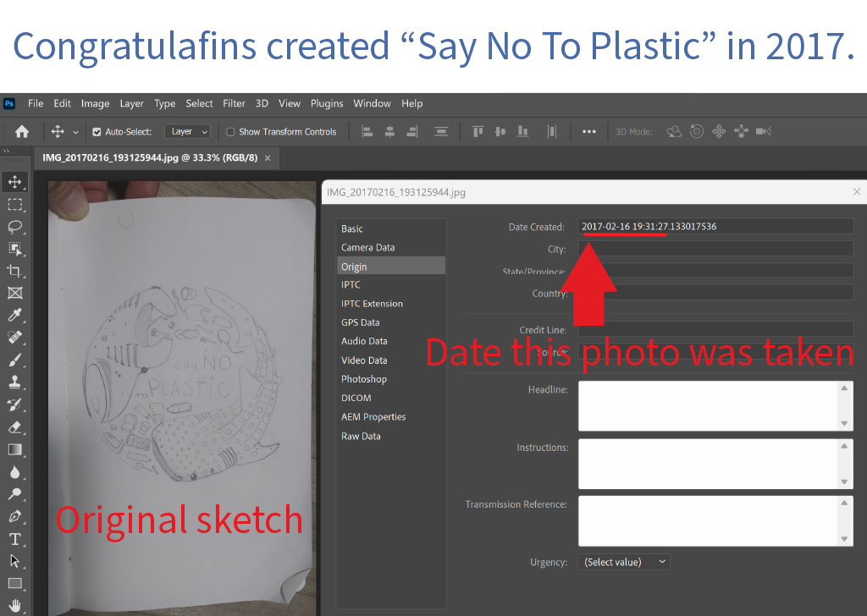The image size is (867, 616).
Task: Select the Frame tool
Action: pyautogui.click(x=15, y=293)
